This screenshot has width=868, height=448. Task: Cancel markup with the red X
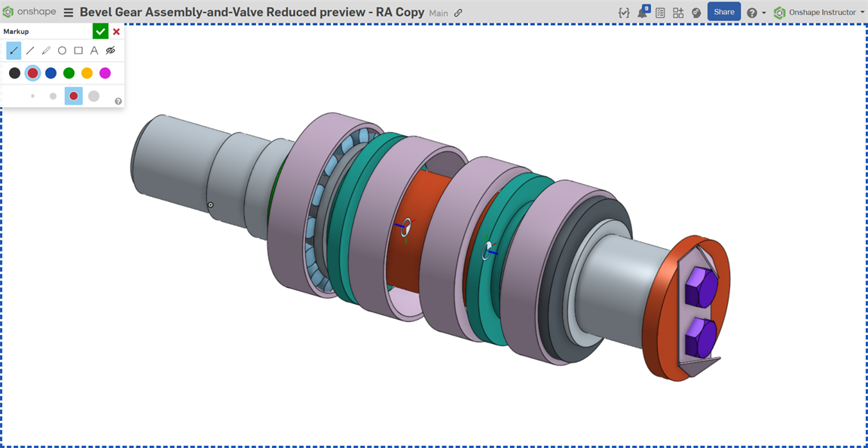[x=116, y=32]
